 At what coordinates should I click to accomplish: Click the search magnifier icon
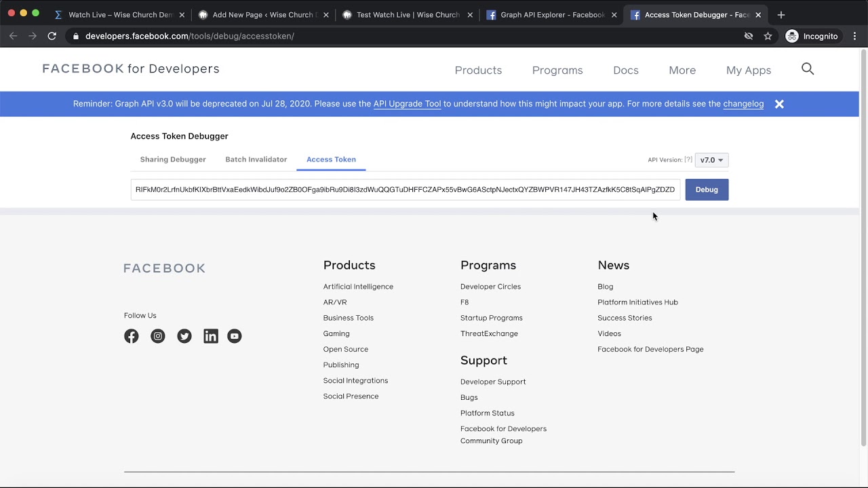(808, 69)
